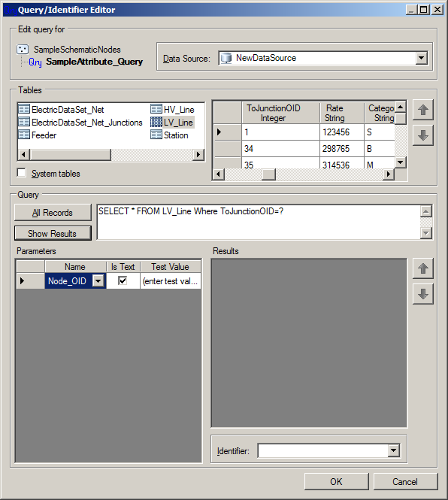
Task: Click the preview grid vertical scrollbar thumb
Action: point(401,119)
